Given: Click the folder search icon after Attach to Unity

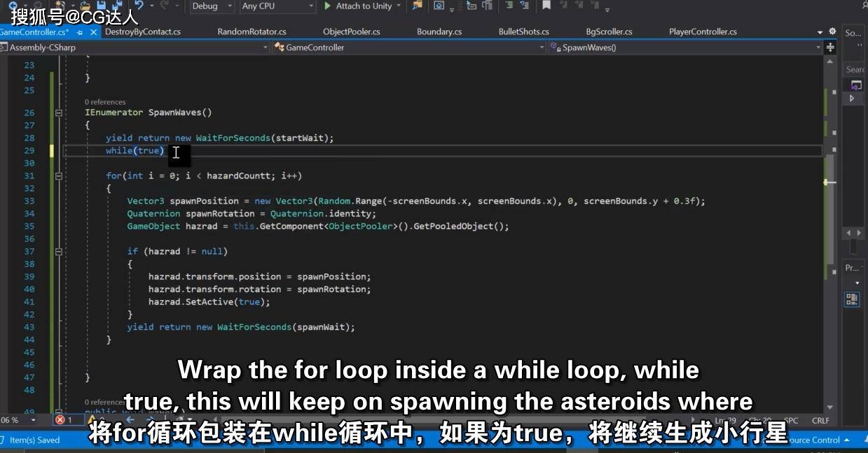Looking at the screenshot, I should point(418,6).
